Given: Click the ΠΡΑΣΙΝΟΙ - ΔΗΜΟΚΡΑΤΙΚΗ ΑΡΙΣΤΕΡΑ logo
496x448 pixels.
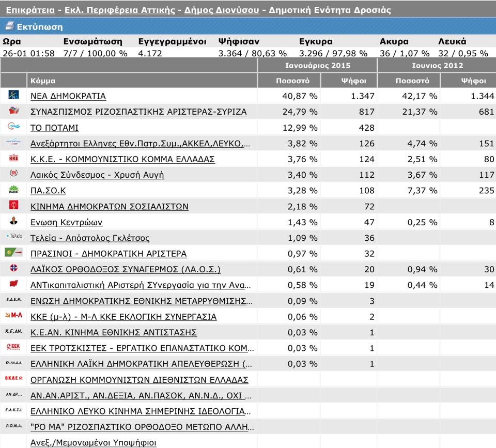Looking at the screenshot, I should point(13,252).
